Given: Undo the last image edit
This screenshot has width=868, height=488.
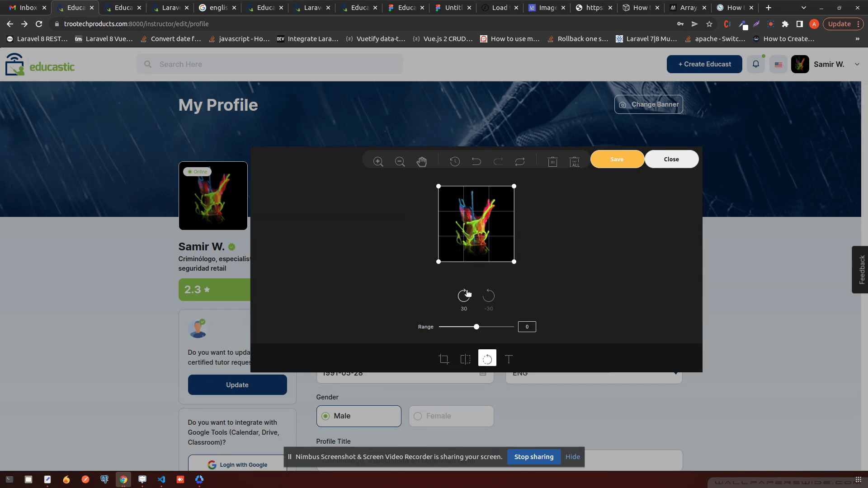Looking at the screenshot, I should coord(476,161).
